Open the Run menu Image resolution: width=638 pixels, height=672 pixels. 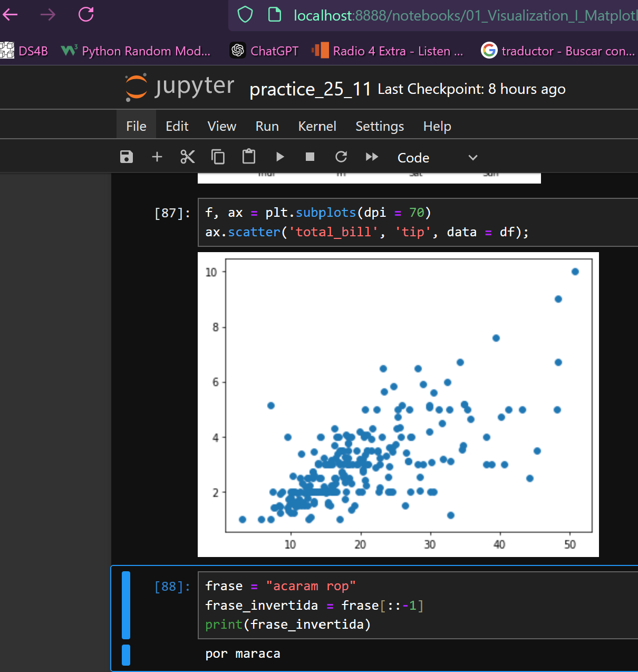[267, 126]
